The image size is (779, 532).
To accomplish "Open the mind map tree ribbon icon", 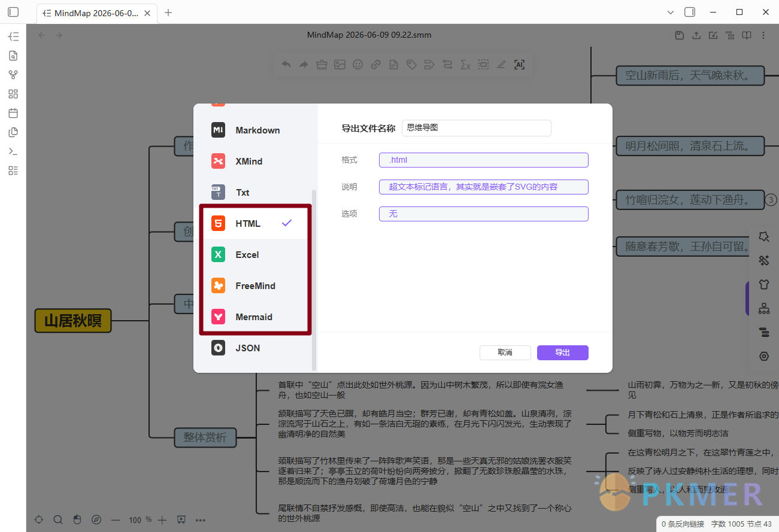I will [x=13, y=37].
